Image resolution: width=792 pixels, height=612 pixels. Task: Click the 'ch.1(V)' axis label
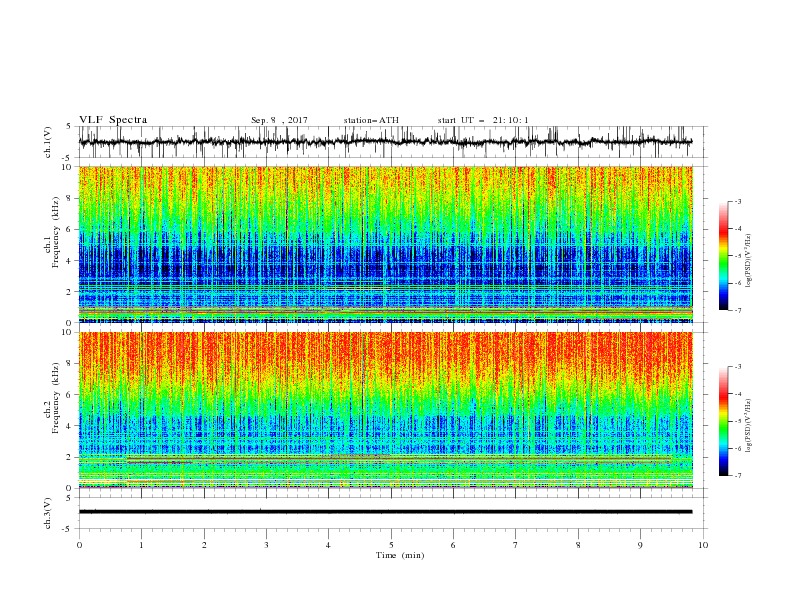point(48,142)
